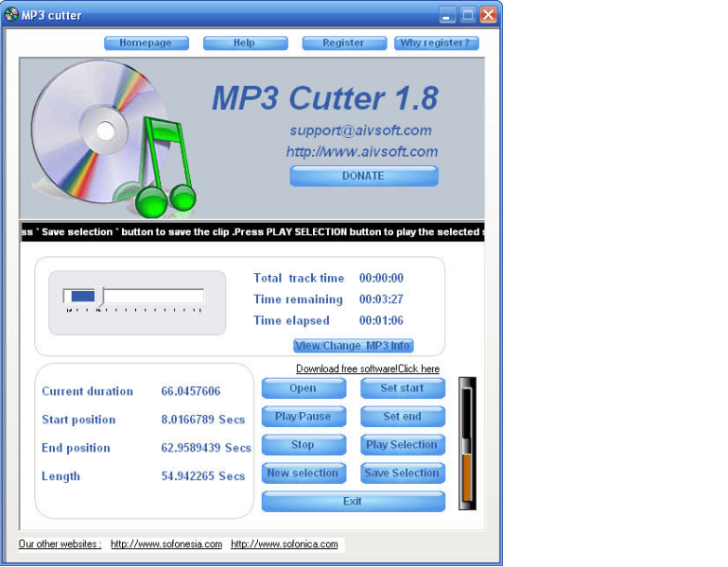Save the clip with Save Selection
The image size is (728, 567).
click(x=403, y=472)
